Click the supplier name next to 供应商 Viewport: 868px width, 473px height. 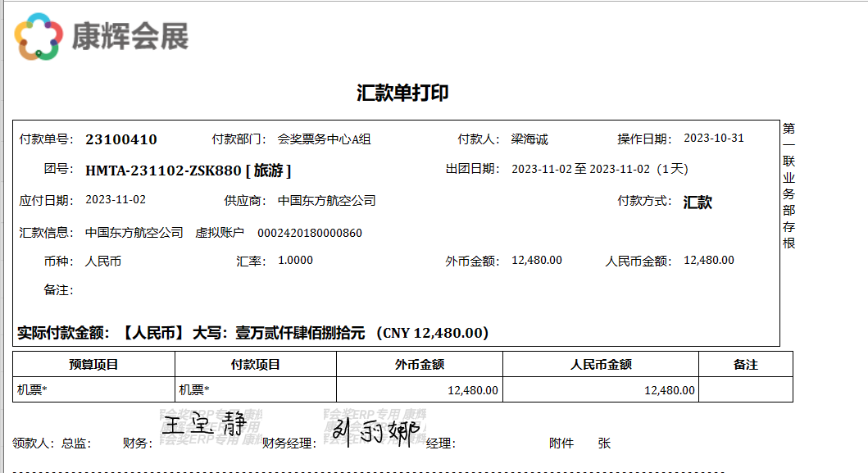pos(326,201)
